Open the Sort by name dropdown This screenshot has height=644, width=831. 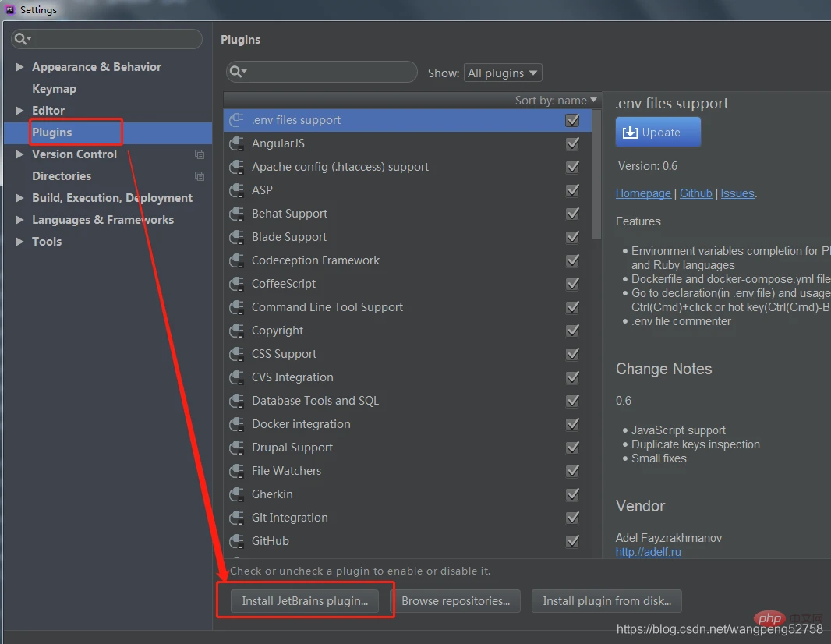click(556, 101)
